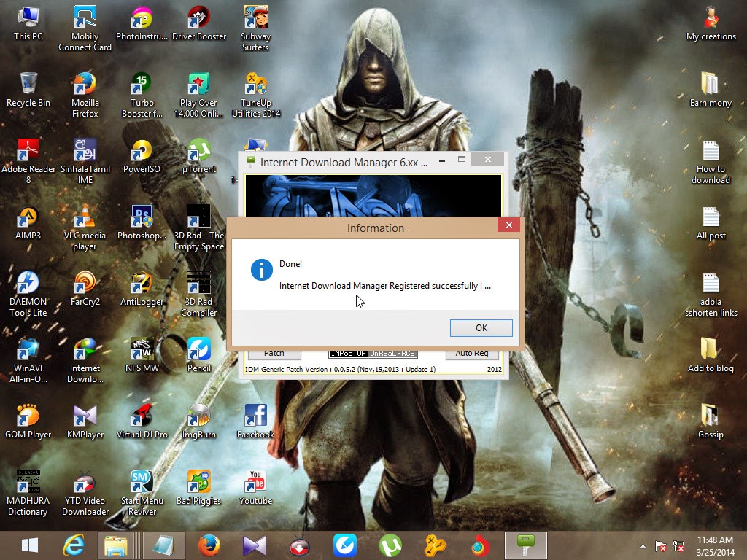Open File Explorer from taskbar
This screenshot has height=560, width=747.
(116, 545)
